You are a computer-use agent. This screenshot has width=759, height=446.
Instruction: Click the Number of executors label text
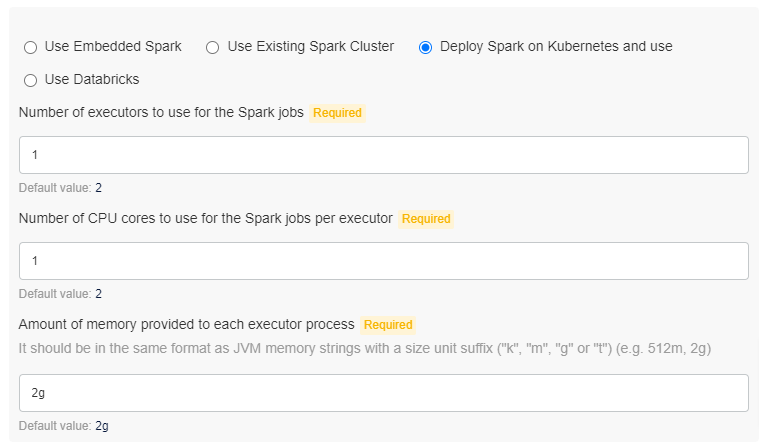pos(161,113)
